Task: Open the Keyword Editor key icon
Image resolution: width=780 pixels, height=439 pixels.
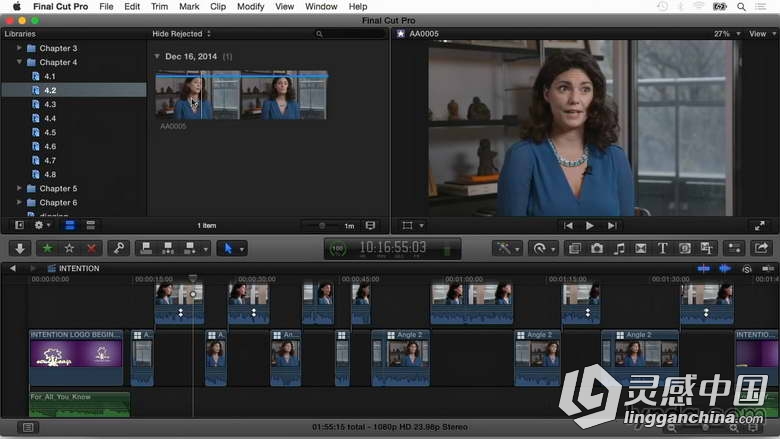Action: click(119, 248)
